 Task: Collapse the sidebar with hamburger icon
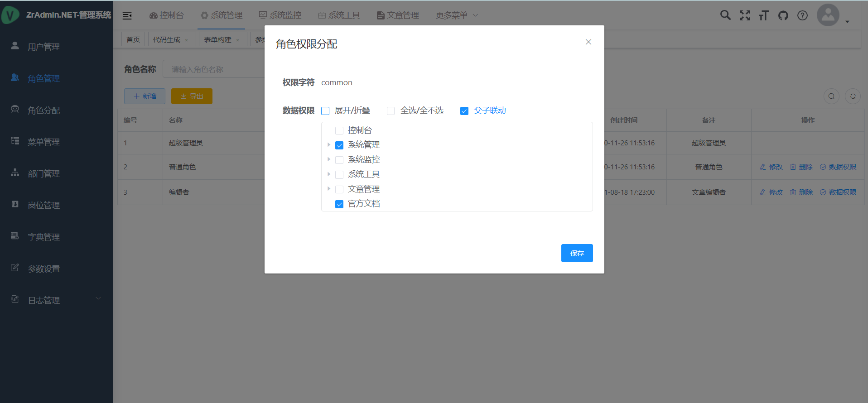point(127,15)
